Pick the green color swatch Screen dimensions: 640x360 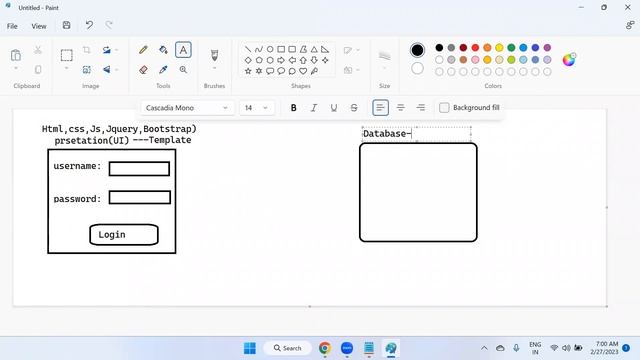click(511, 48)
